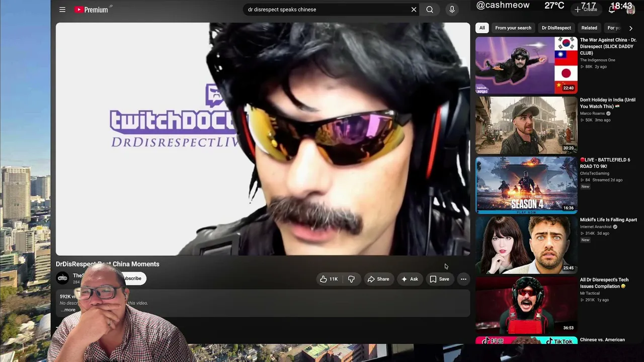644x362 pixels.
Task: Open 'The War Against China' video thumbnail
Action: point(526,65)
